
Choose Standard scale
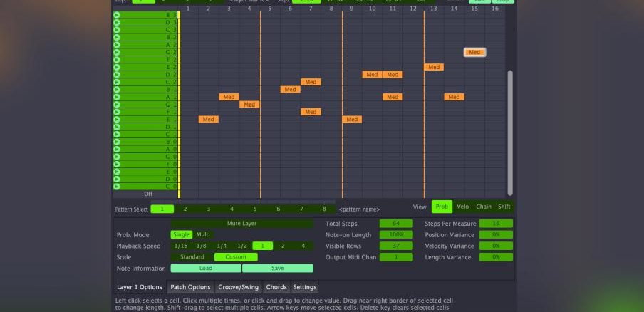click(x=192, y=257)
